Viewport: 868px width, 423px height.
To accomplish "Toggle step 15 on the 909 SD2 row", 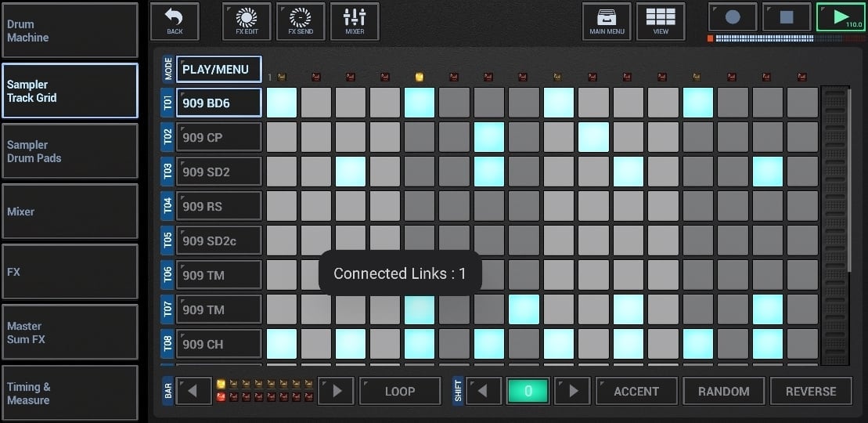I will tap(767, 172).
